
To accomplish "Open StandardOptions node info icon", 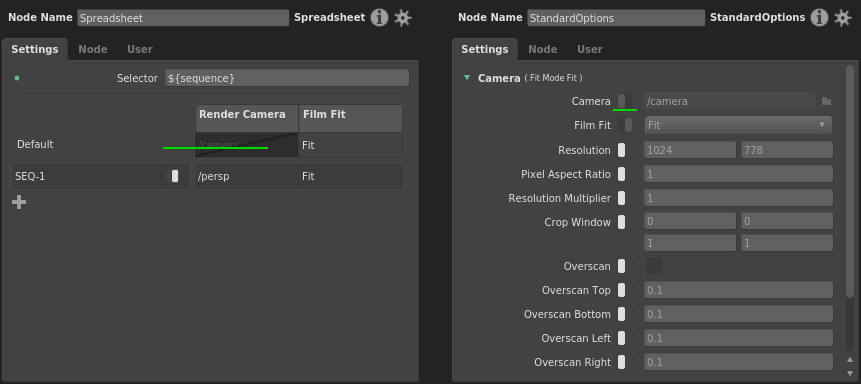I will (x=819, y=18).
